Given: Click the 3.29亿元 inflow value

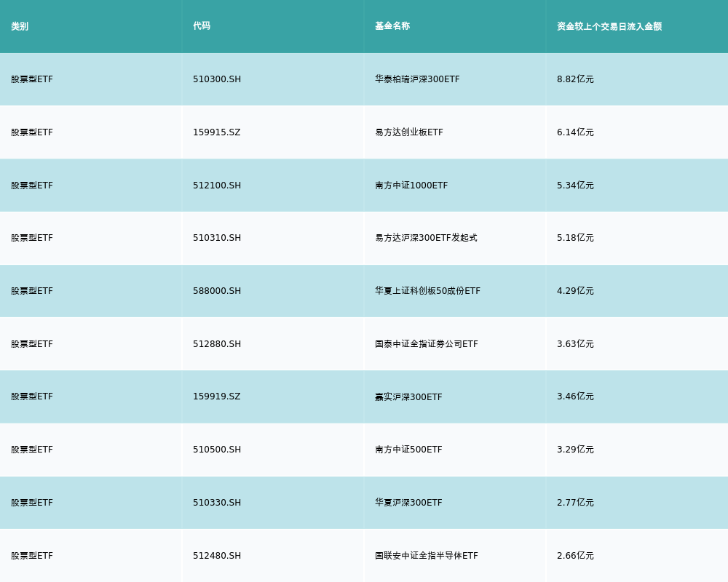Looking at the screenshot, I should tap(575, 450).
